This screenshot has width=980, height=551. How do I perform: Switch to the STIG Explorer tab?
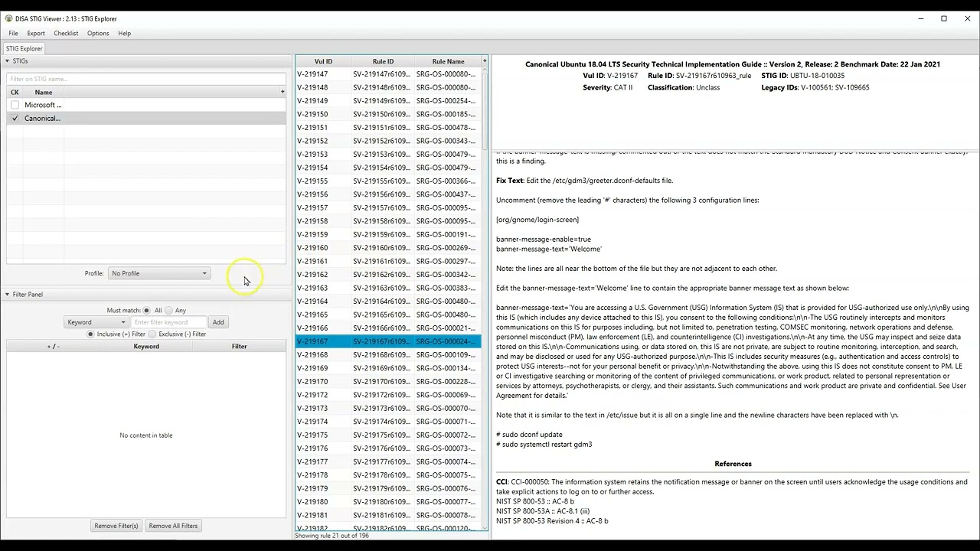(x=24, y=49)
